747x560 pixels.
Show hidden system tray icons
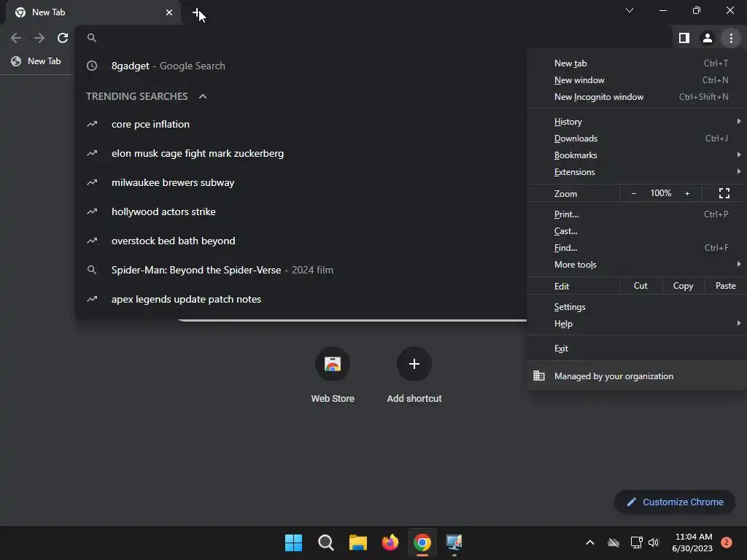click(x=589, y=542)
